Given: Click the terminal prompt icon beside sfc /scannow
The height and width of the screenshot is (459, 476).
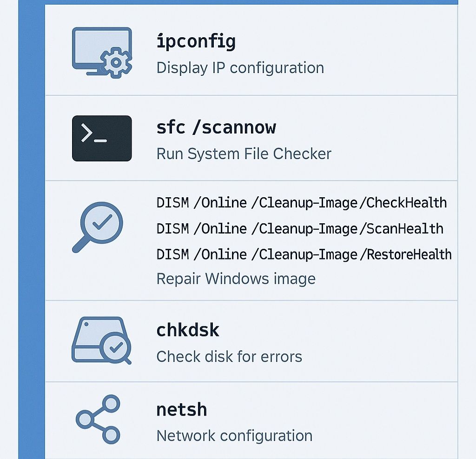Looking at the screenshot, I should point(102,138).
